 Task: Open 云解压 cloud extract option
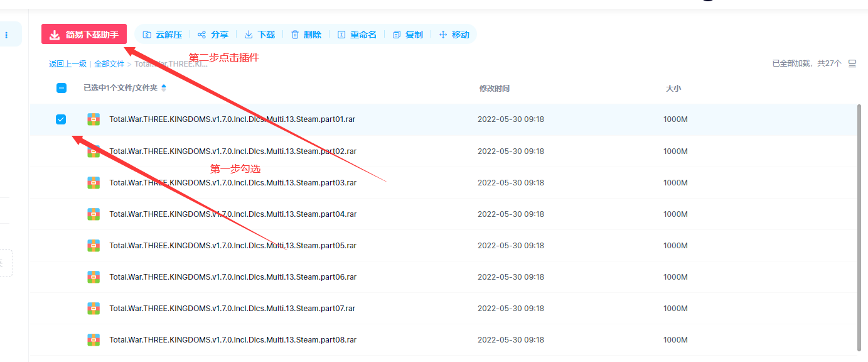click(163, 35)
